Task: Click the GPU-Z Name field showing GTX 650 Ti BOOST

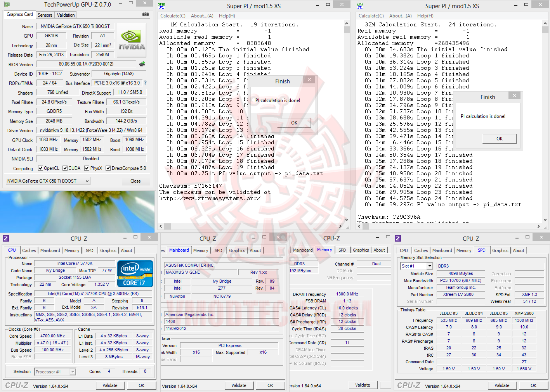Action: 75,26
